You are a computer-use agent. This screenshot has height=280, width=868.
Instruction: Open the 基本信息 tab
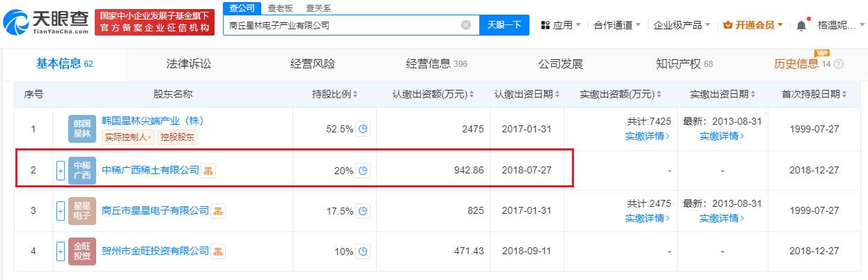click(65, 64)
